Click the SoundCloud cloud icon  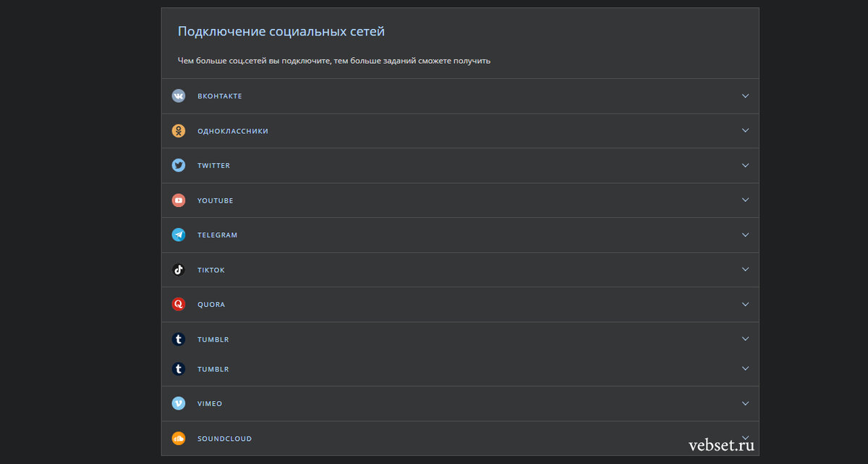coord(179,439)
